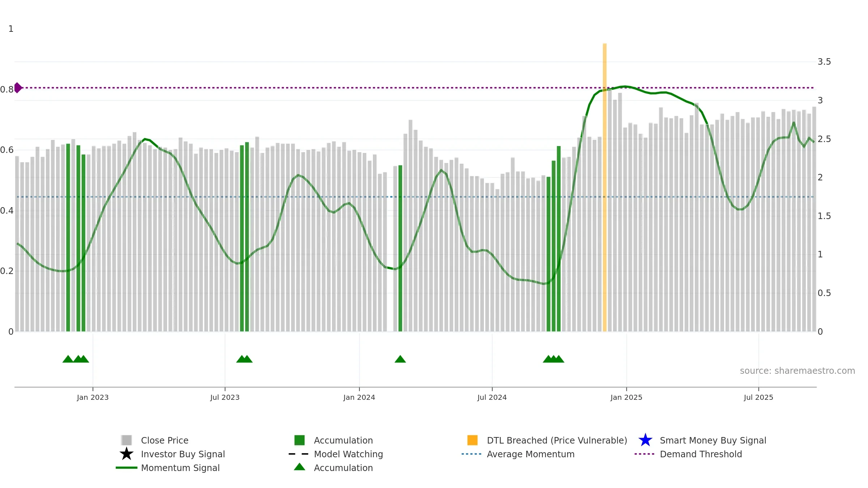This screenshot has height=488, width=868.
Task: Click the green Momentum Signal line legend icon
Action: [127, 468]
